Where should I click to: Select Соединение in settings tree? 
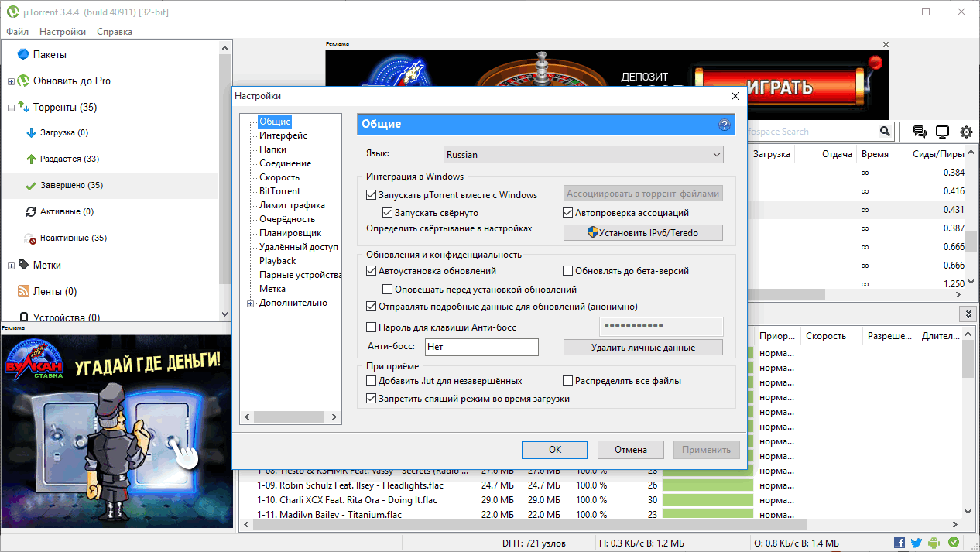[286, 163]
